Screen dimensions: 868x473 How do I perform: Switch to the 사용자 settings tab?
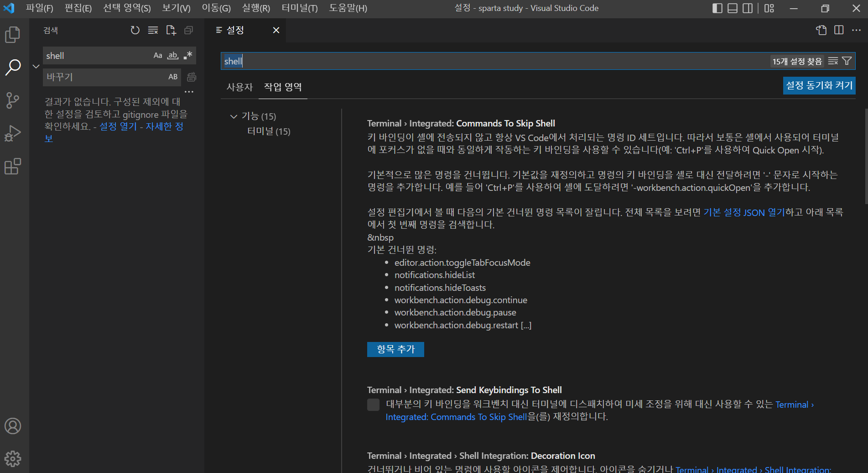tap(239, 87)
